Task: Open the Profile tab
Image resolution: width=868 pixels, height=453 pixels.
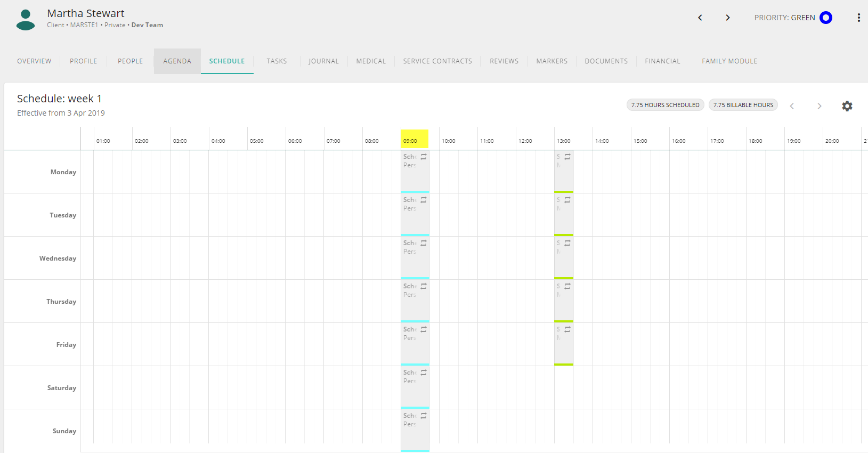Action: 84,61
